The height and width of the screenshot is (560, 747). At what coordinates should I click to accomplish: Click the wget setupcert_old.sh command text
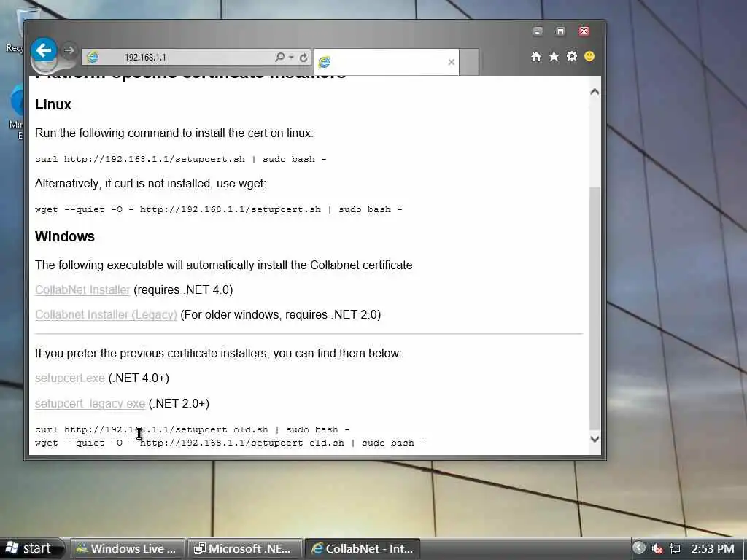(230, 443)
